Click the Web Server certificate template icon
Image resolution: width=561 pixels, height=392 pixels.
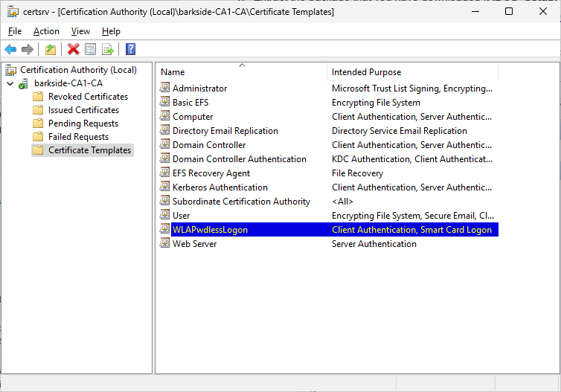[165, 244]
